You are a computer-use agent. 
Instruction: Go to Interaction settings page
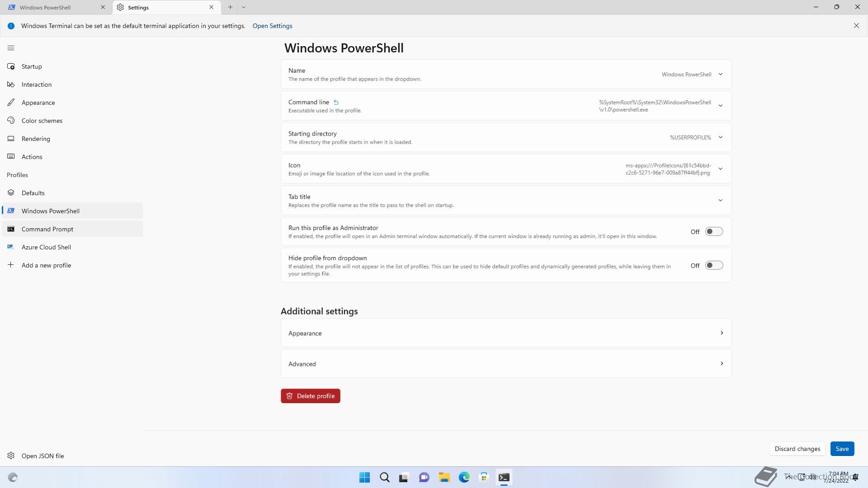[72, 84]
